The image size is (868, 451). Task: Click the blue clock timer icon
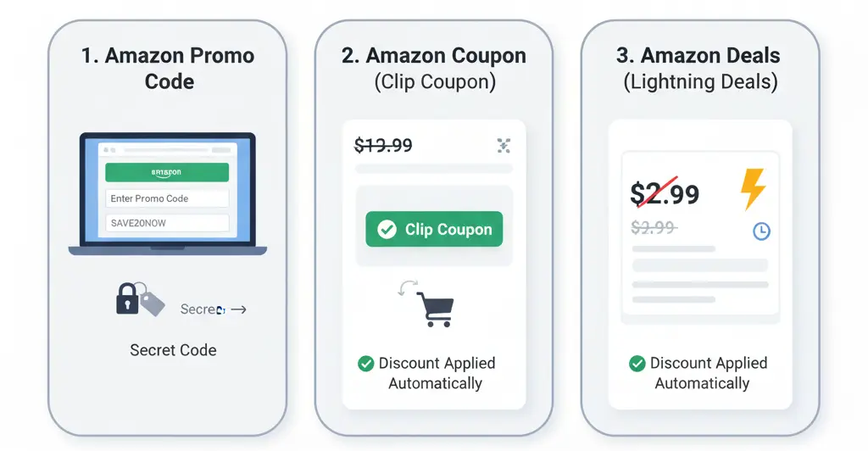761,231
